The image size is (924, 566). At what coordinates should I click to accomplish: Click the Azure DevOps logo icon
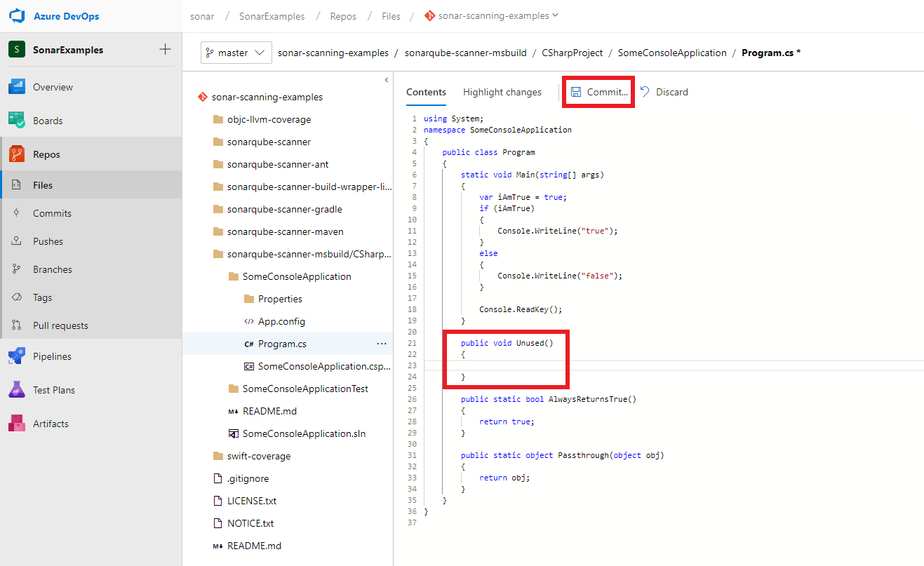click(x=17, y=15)
